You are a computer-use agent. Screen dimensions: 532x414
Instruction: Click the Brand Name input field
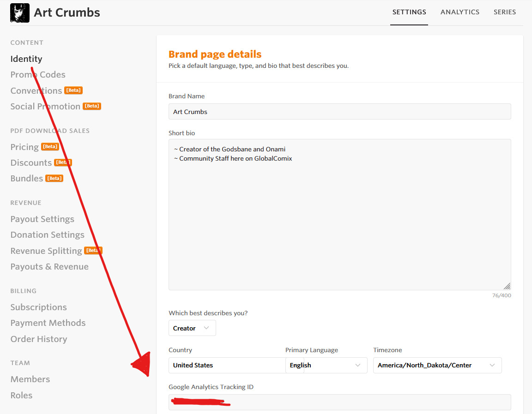(339, 112)
